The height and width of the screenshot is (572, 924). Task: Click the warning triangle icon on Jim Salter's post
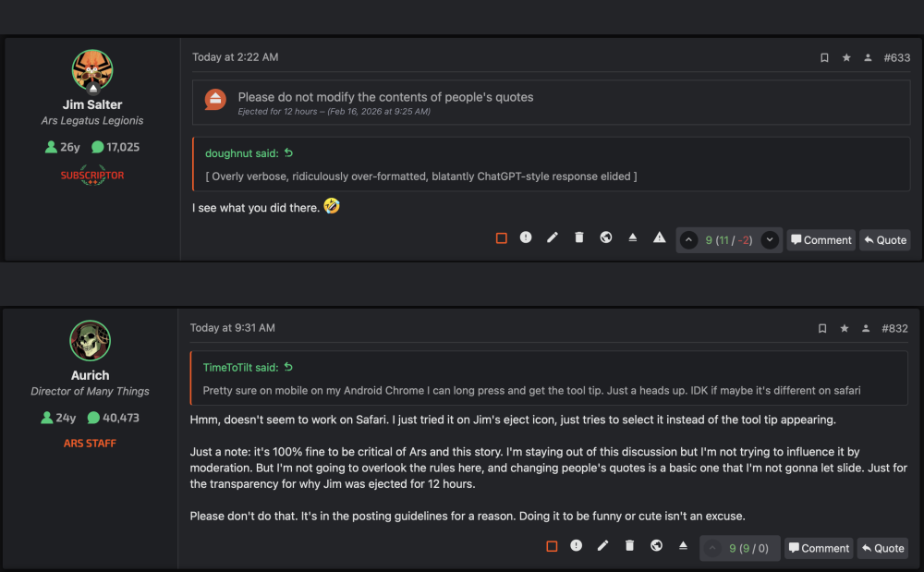(x=660, y=237)
